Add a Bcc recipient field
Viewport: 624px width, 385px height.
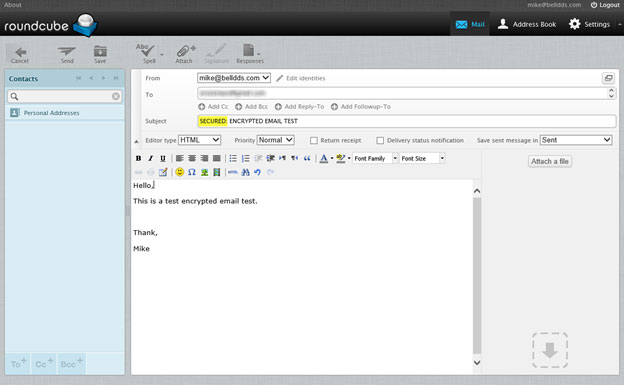click(252, 107)
